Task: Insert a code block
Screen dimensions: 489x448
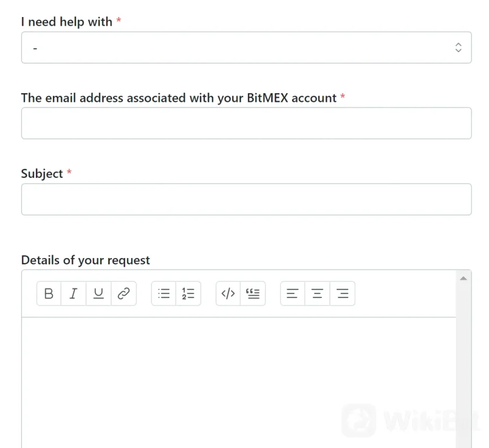Action: pos(228,293)
